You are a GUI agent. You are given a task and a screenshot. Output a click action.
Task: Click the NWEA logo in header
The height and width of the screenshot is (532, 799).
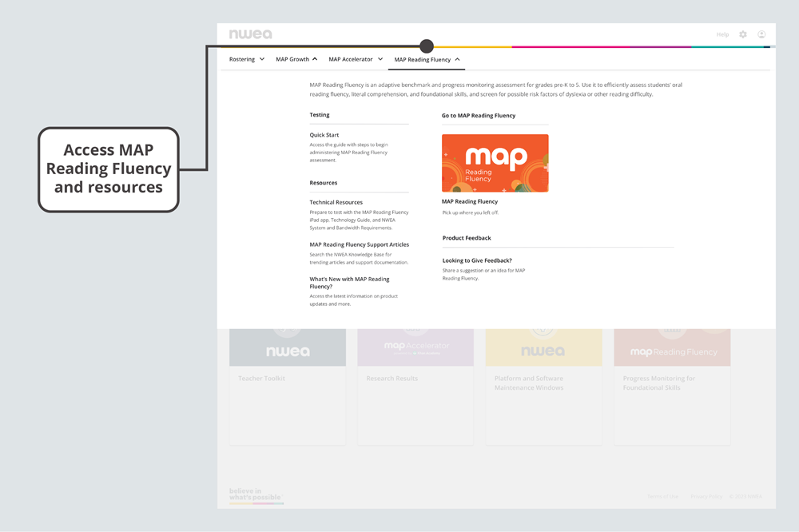250,34
